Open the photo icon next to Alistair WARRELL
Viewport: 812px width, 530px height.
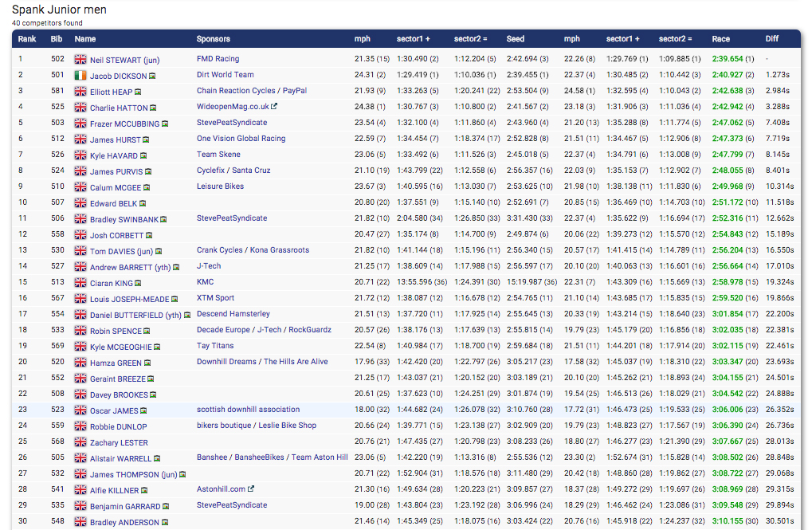pos(157,459)
